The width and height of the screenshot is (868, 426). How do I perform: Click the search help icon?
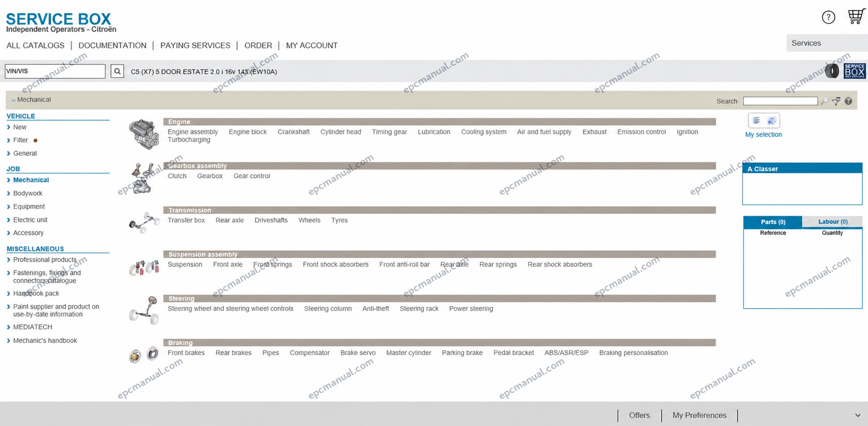[x=848, y=101]
